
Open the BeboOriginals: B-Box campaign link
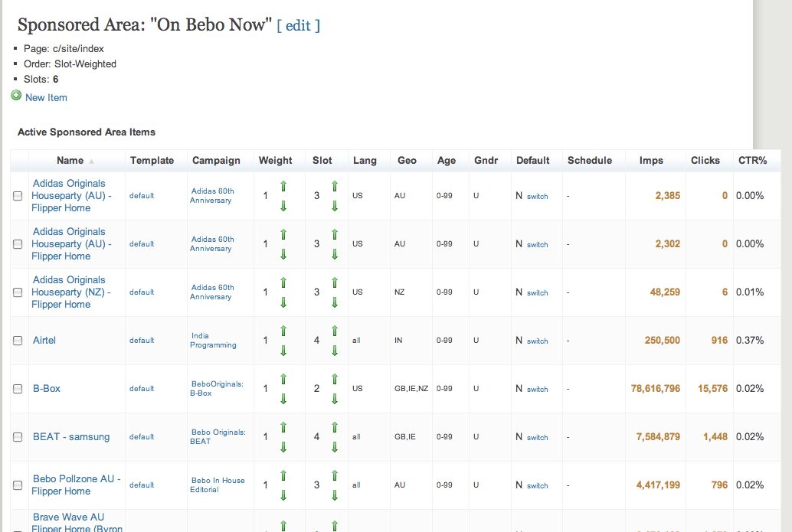coord(217,388)
